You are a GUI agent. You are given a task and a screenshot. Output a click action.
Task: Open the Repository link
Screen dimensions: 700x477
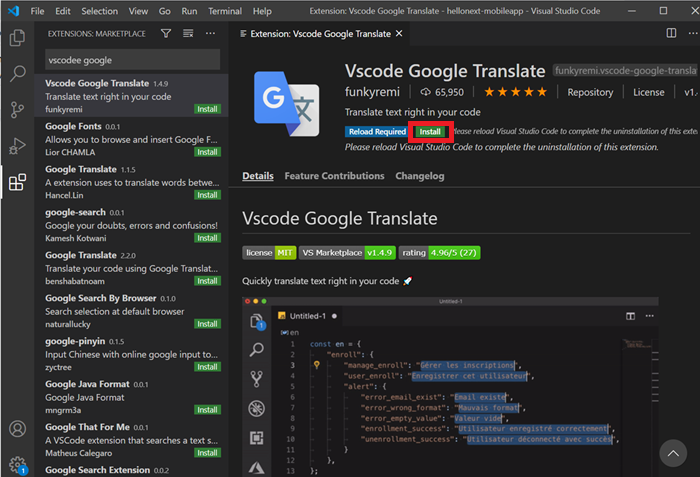(590, 92)
